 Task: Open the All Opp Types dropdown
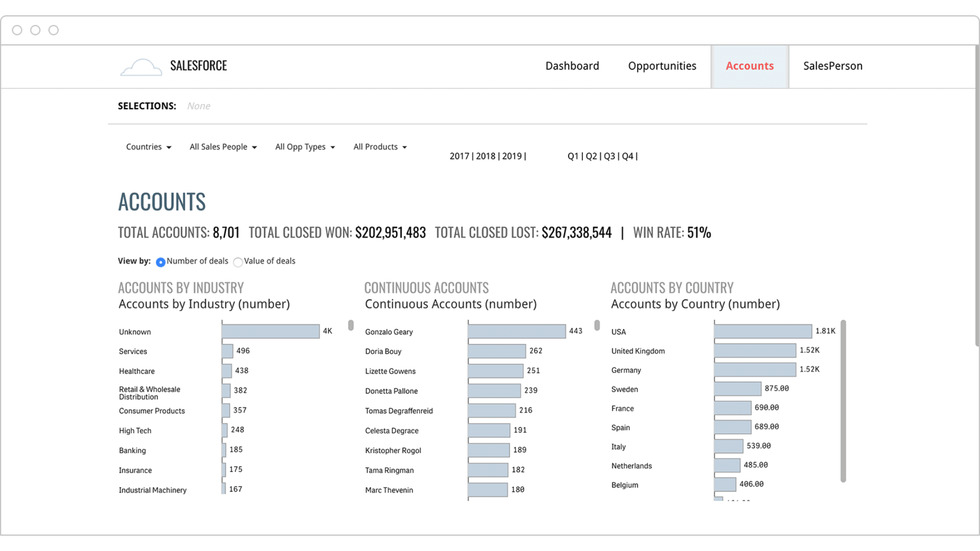(x=305, y=147)
